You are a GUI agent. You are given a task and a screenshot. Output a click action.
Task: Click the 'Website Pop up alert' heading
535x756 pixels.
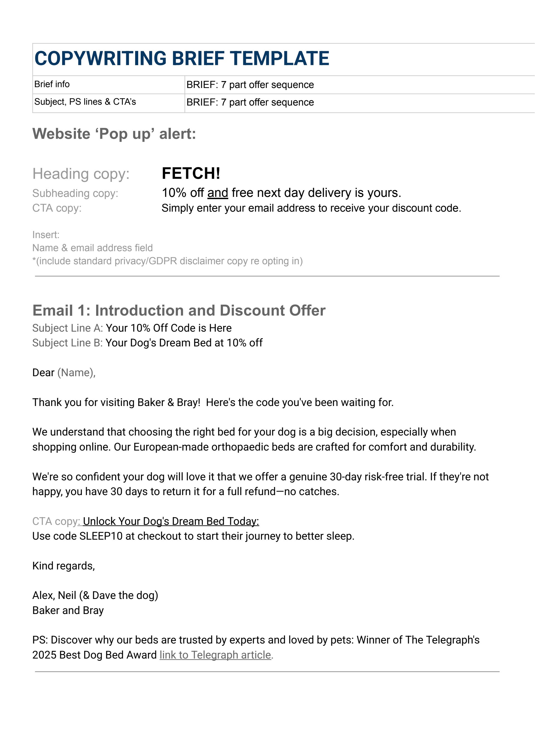point(114,134)
